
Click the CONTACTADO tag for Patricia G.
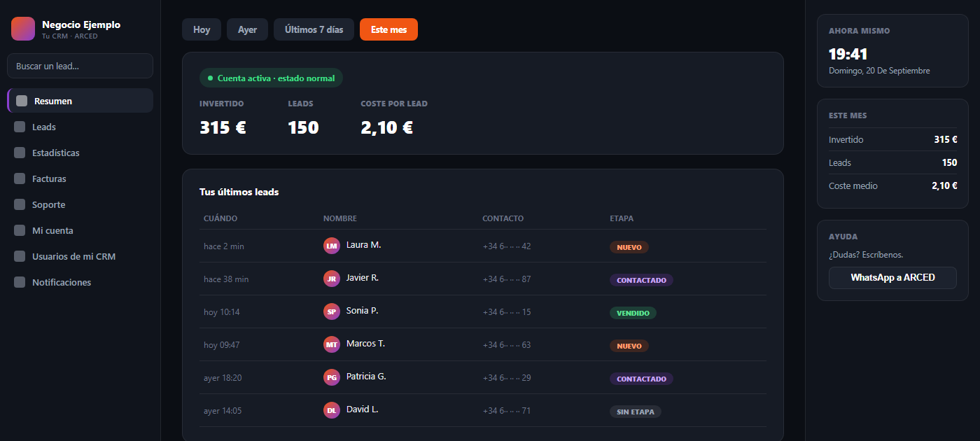pos(641,379)
